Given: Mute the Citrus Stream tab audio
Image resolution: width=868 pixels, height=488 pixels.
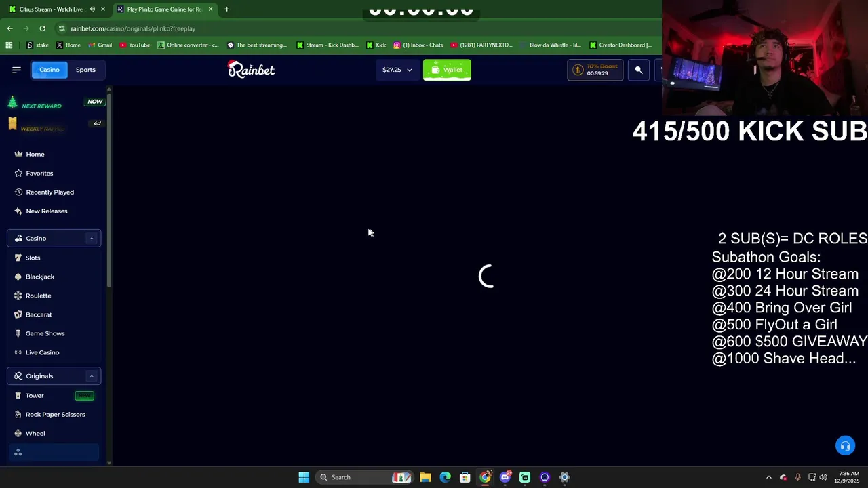Looking at the screenshot, I should click(92, 9).
